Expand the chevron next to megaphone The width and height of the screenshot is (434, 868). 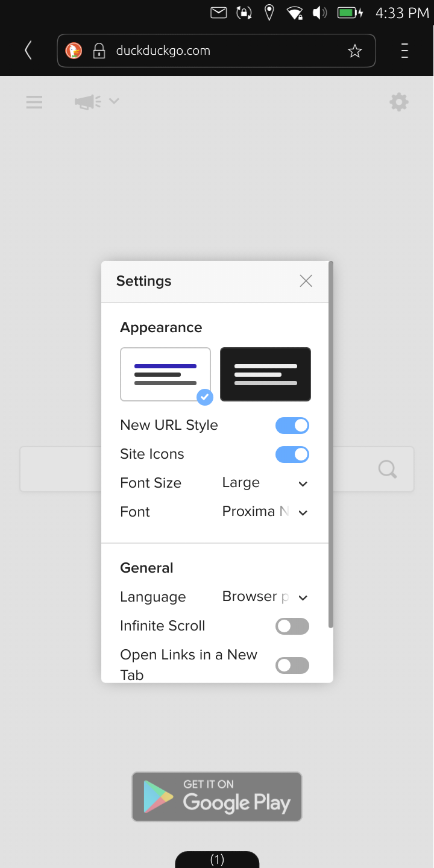114,101
